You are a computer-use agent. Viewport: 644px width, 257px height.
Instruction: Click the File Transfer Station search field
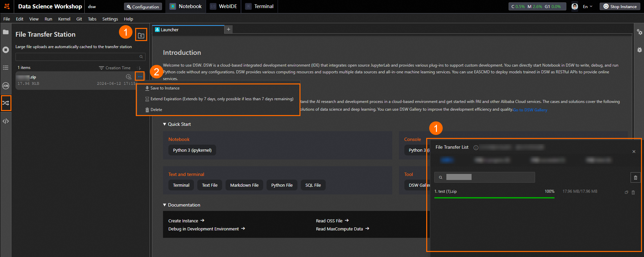click(x=80, y=57)
